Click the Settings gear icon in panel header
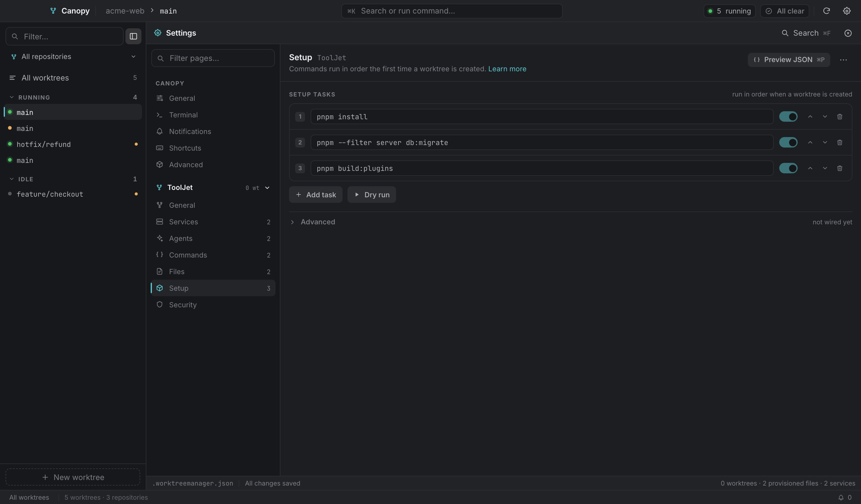The height and width of the screenshot is (504, 861). 157,33
